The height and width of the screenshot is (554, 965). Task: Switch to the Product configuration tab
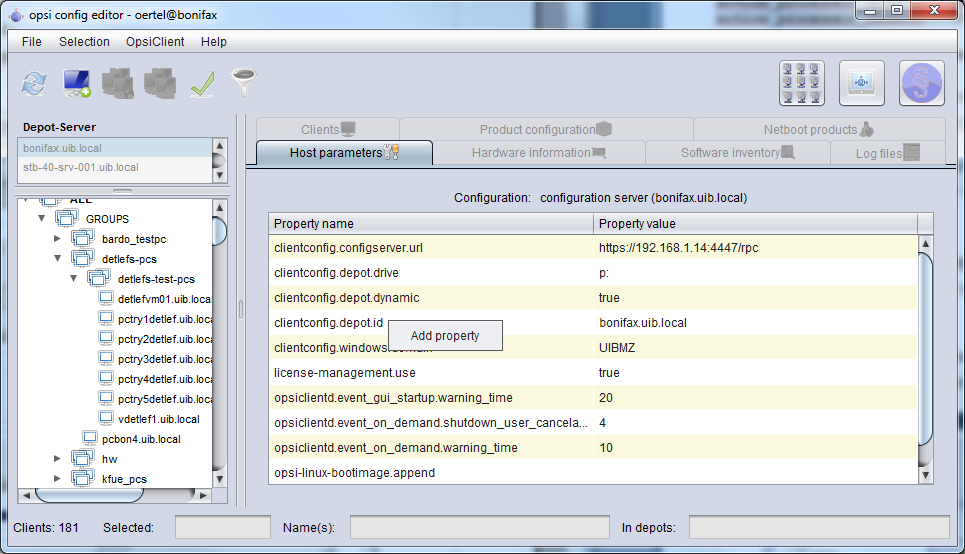[x=546, y=129]
